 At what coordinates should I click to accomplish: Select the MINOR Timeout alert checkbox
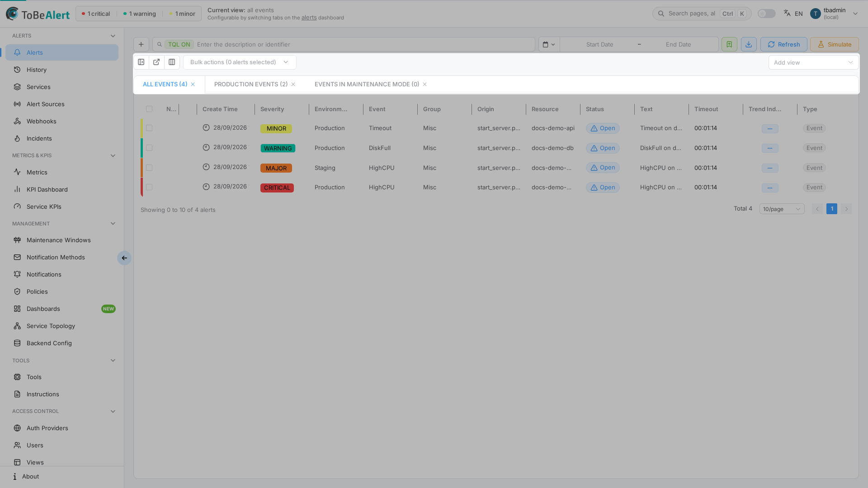pyautogui.click(x=149, y=128)
